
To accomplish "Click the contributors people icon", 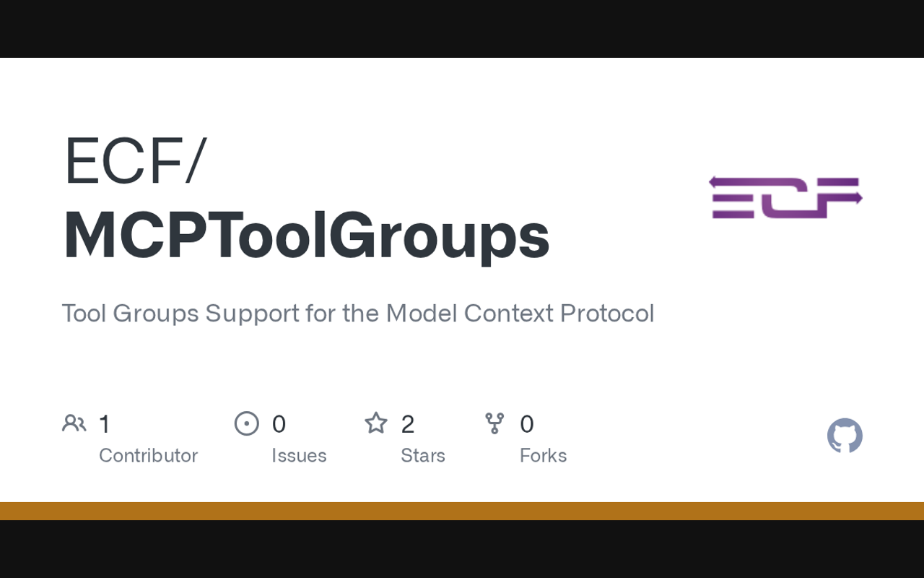I will coord(74,423).
